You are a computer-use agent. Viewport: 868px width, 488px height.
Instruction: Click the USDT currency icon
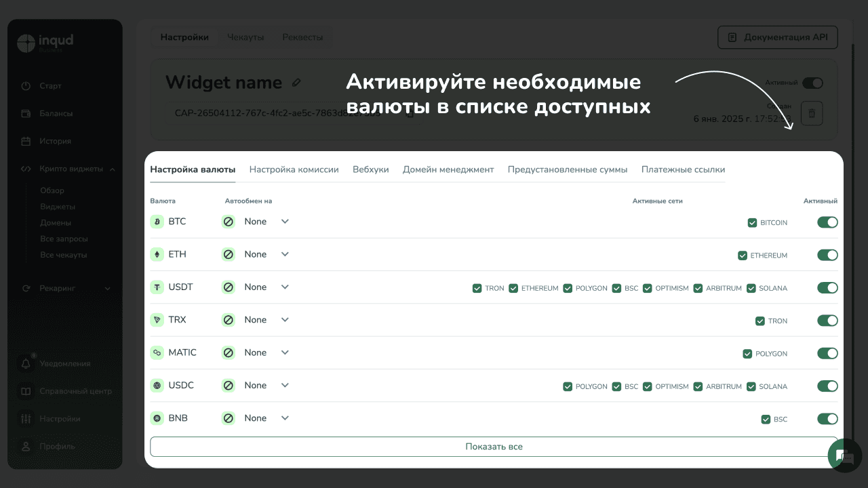pyautogui.click(x=157, y=287)
